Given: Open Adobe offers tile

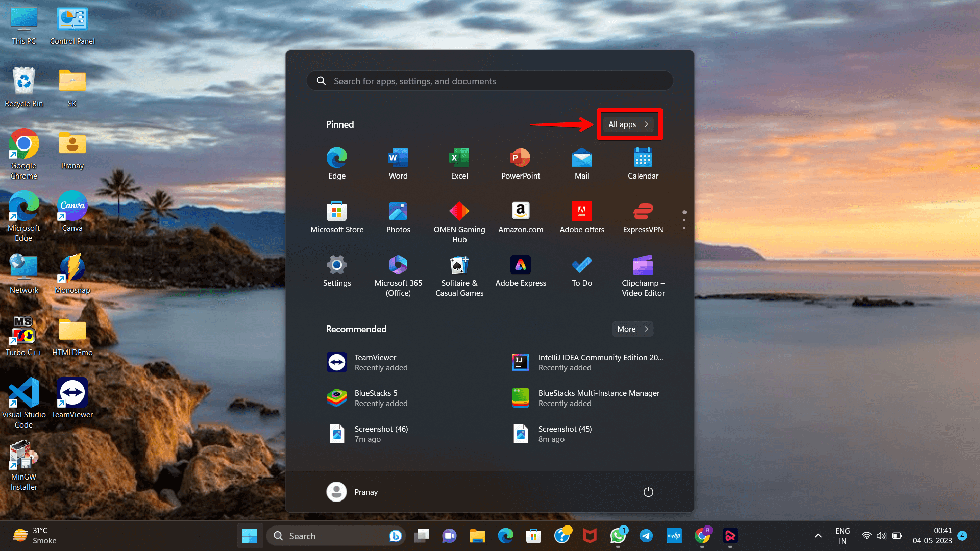Looking at the screenshot, I should (582, 217).
